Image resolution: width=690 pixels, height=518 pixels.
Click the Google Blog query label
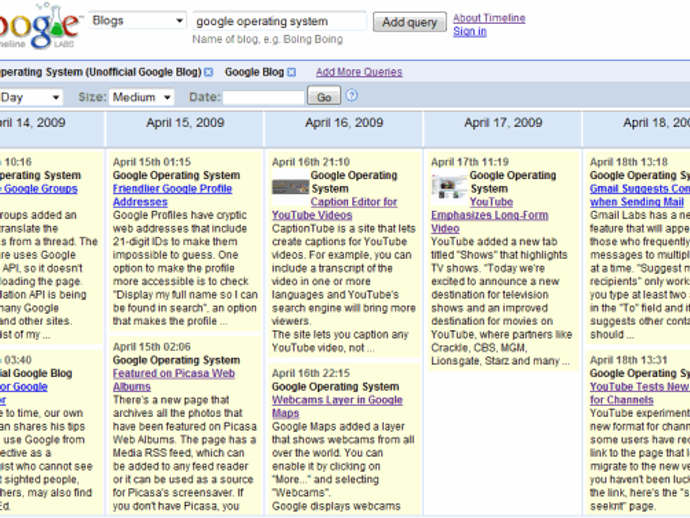point(254,72)
